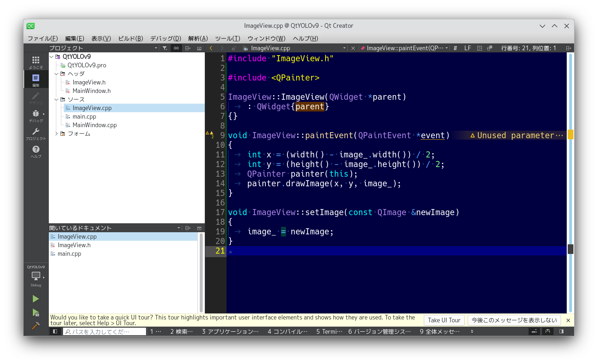Open the ファイル(F) menu
The width and height of the screenshot is (598, 364).
43,38
